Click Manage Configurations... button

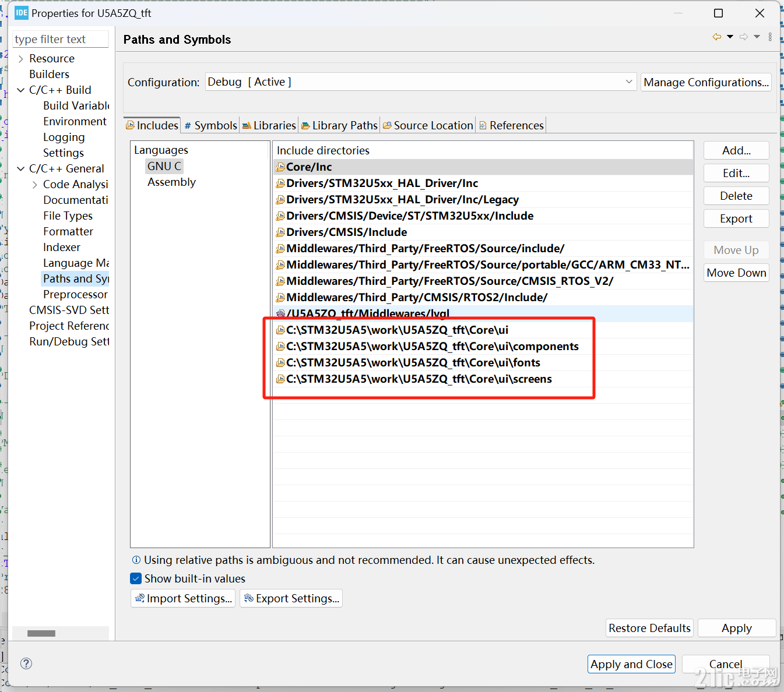pos(706,82)
